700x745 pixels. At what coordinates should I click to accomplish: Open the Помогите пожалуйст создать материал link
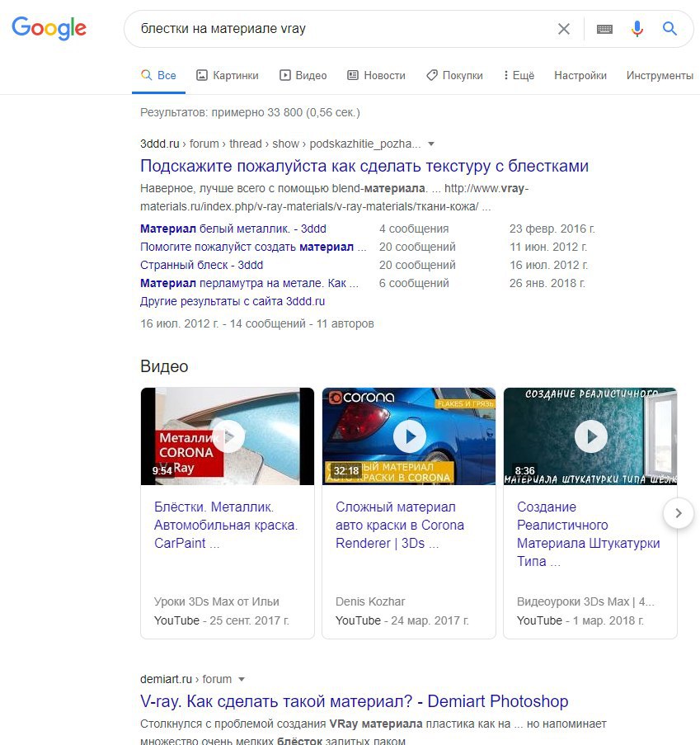(253, 247)
